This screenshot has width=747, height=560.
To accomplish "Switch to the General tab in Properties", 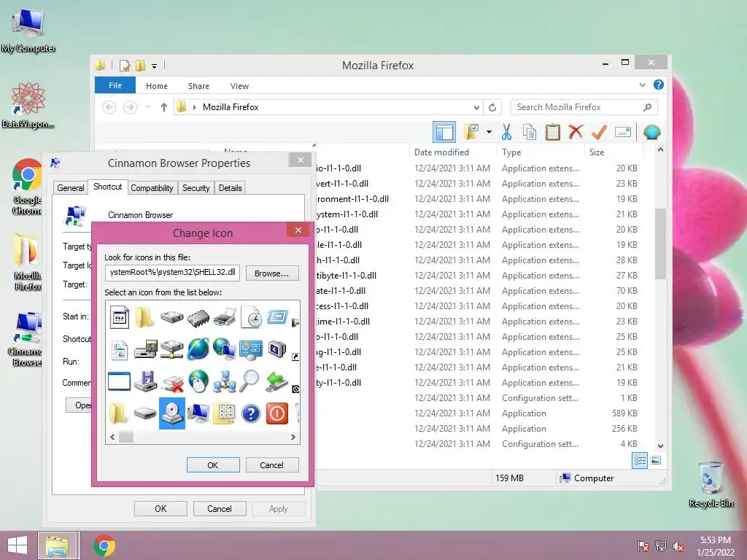I will (x=71, y=188).
